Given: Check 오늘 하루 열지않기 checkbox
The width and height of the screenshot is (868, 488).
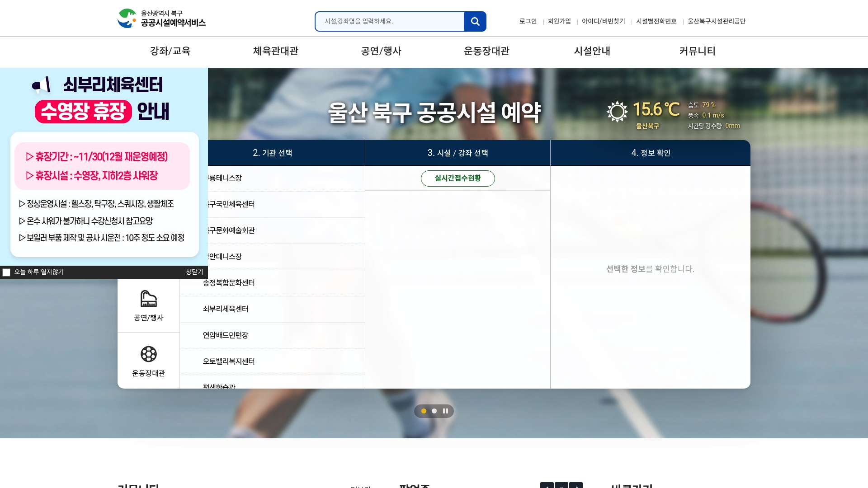Looking at the screenshot, I should tap(6, 272).
